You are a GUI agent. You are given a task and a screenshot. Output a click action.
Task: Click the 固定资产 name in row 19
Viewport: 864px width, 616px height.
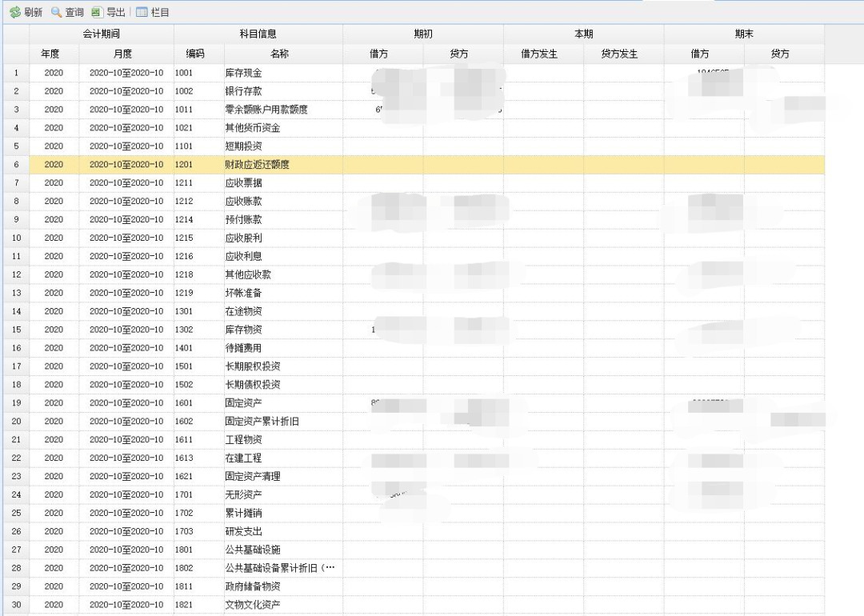[243, 402]
